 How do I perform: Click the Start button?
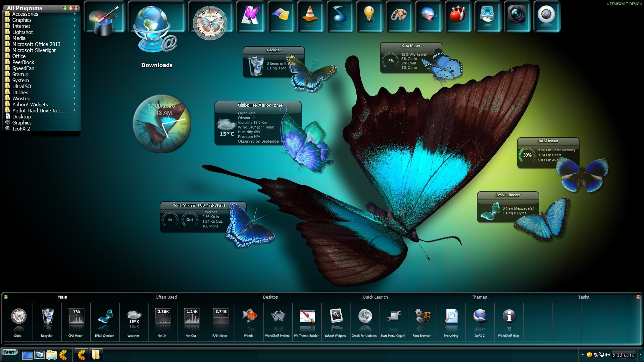point(9,352)
